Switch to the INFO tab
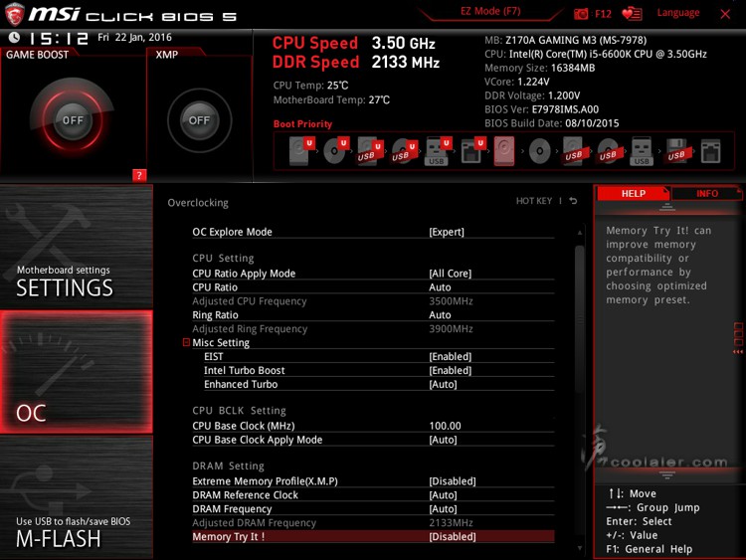 (x=707, y=193)
